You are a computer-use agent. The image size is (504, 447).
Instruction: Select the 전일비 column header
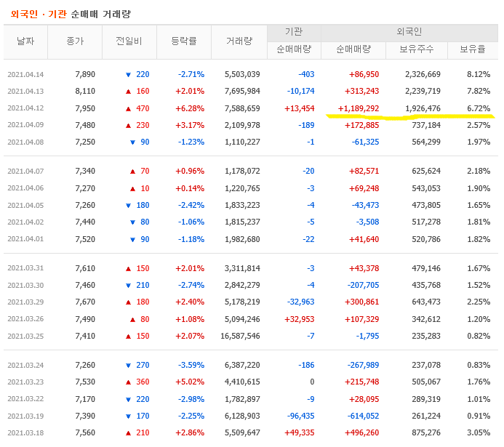pyautogui.click(x=129, y=41)
